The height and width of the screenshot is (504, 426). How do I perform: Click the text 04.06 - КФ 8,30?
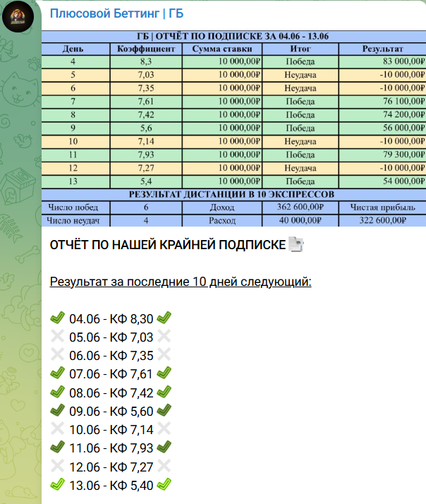[111, 319]
